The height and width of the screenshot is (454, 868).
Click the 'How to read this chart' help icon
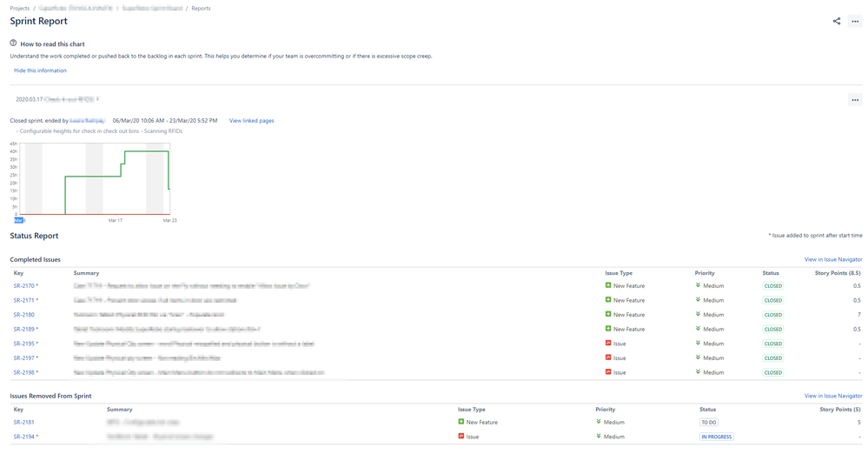[x=13, y=43]
